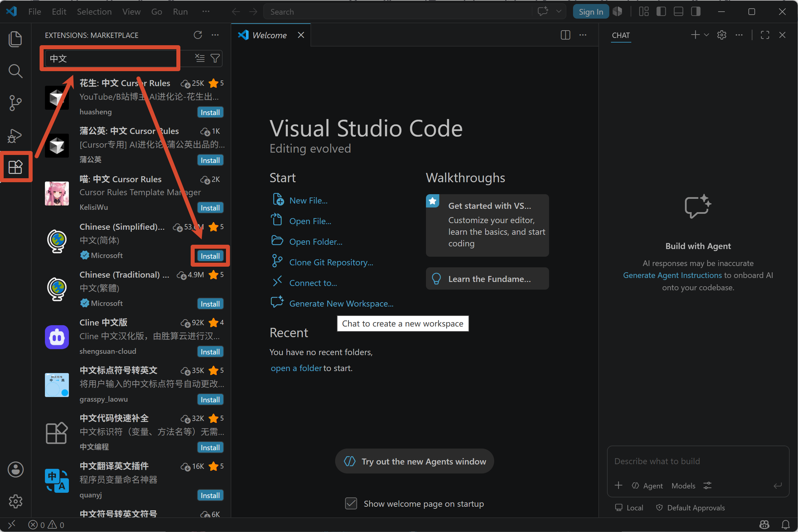Image resolution: width=798 pixels, height=532 pixels.
Task: Open the Run menu
Action: [x=180, y=12]
